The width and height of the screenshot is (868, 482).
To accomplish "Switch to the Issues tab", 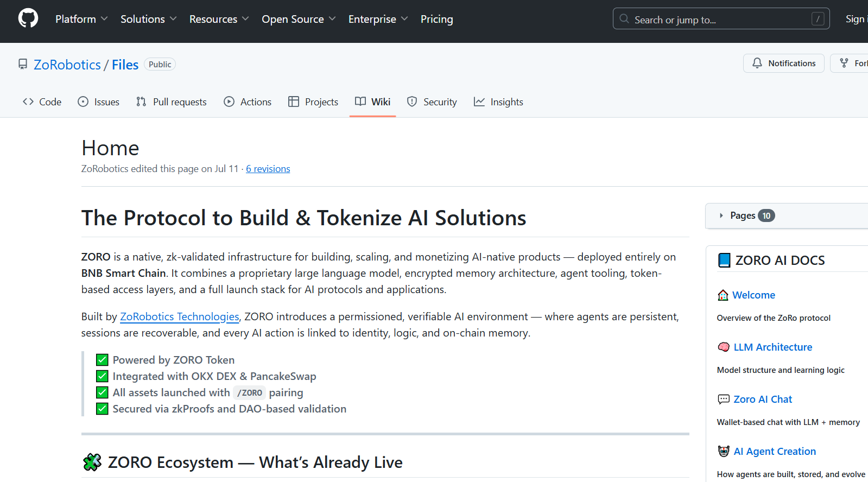I will coord(99,102).
